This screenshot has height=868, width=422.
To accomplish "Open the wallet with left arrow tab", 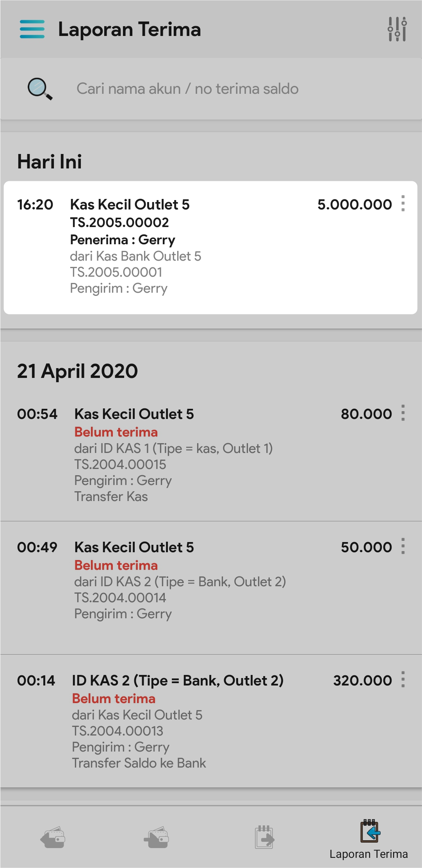I will (x=53, y=838).
